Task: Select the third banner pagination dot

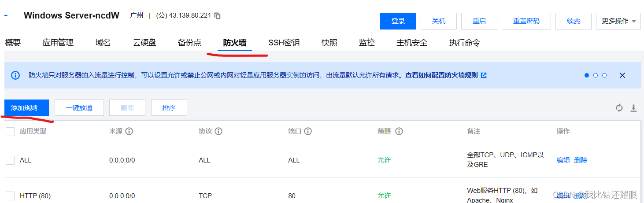Action: (x=604, y=75)
